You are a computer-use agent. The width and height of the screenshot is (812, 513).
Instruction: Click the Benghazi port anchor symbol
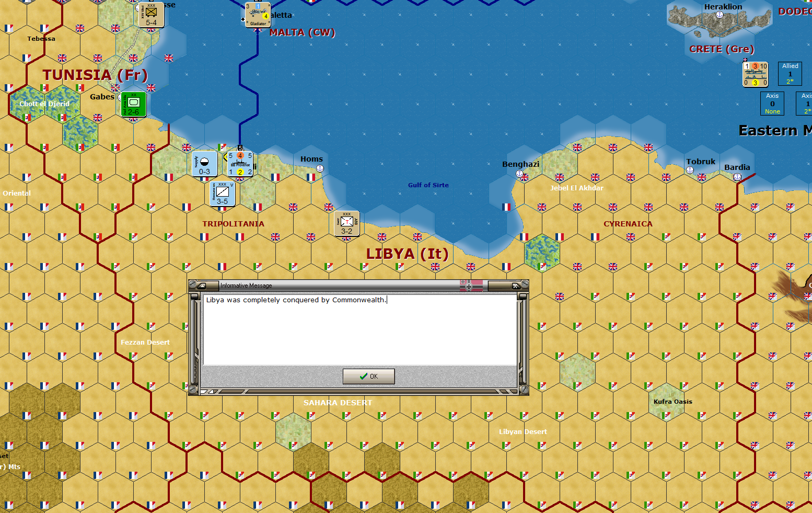520,174
